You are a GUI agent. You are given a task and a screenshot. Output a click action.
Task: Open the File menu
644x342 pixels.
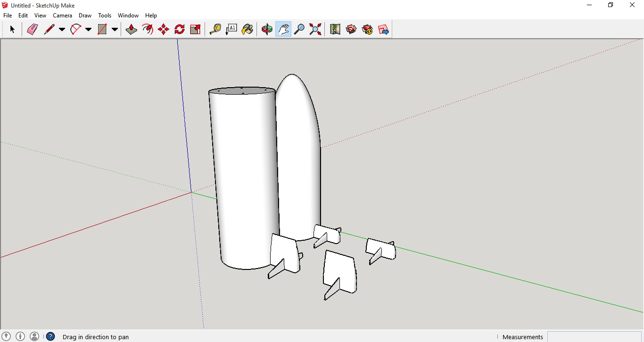(8, 16)
